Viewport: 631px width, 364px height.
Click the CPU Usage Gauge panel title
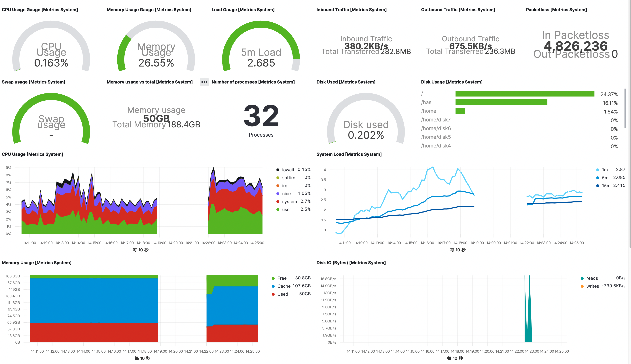pyautogui.click(x=40, y=10)
